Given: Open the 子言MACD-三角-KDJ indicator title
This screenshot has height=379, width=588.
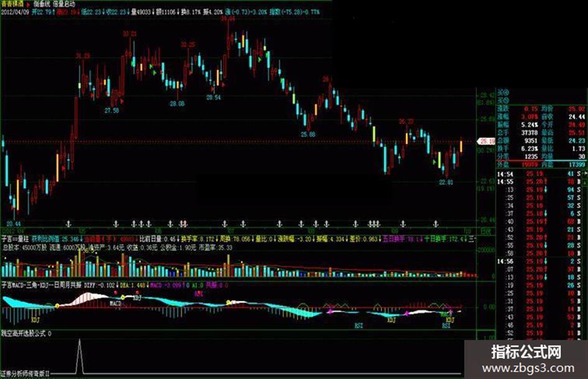Looking at the screenshot, I should 42,285.
